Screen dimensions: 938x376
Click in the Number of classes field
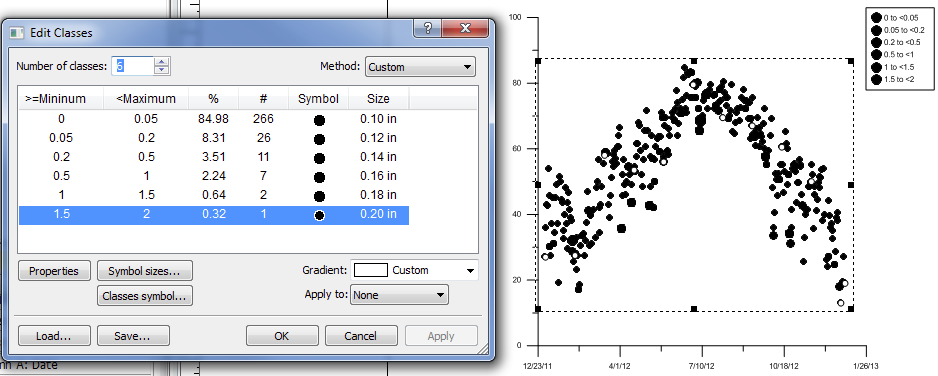(x=133, y=66)
